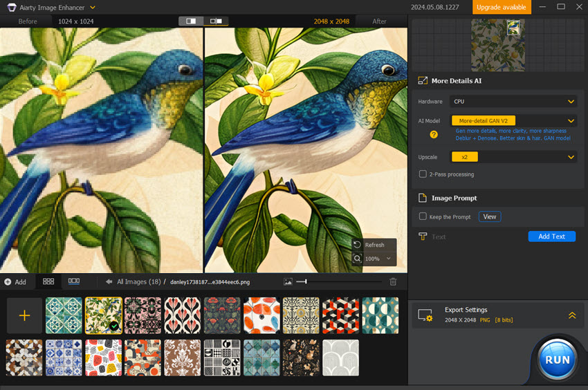Click the large plus add-image tile
Viewport: 588px width, 390px height.
[x=24, y=315]
